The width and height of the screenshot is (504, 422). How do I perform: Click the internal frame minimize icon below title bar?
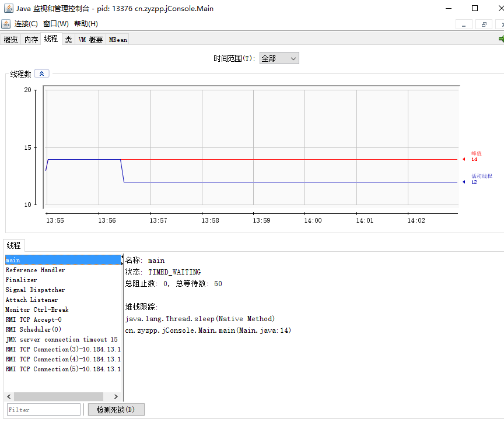[x=465, y=24]
